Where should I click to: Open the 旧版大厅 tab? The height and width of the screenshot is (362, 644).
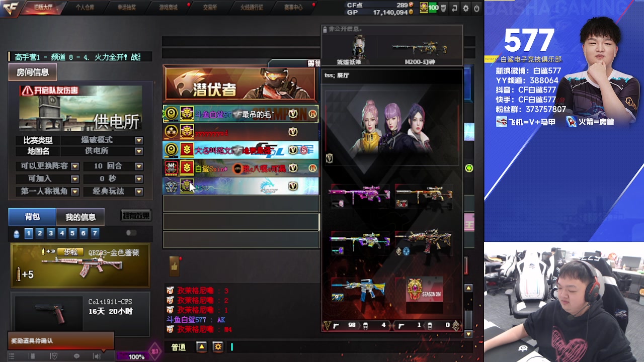click(44, 7)
